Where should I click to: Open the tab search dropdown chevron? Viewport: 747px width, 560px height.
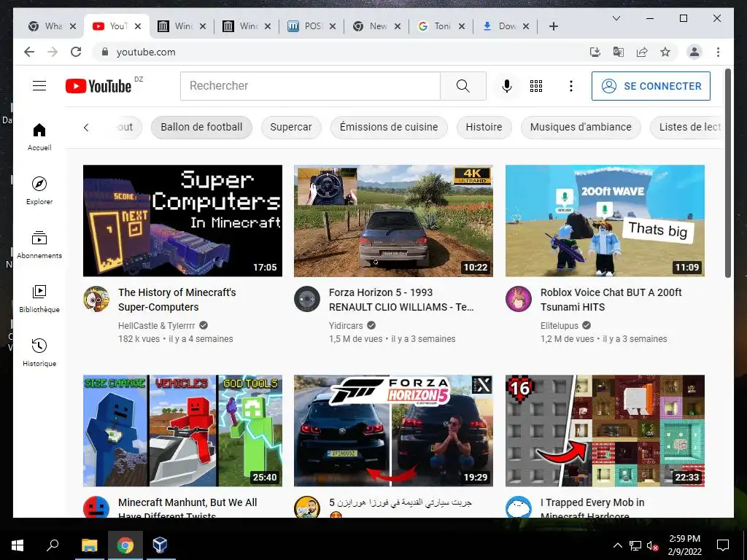[x=616, y=18]
